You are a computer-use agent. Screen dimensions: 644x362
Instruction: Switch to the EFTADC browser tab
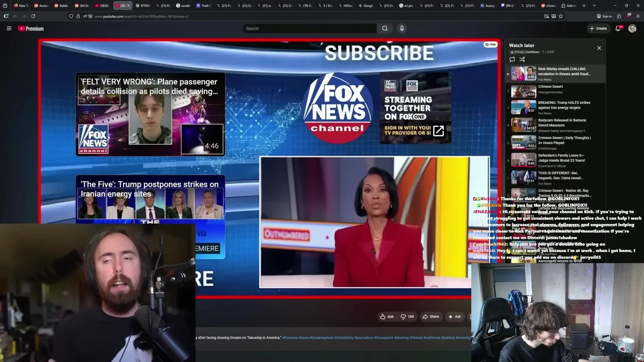pos(143,6)
